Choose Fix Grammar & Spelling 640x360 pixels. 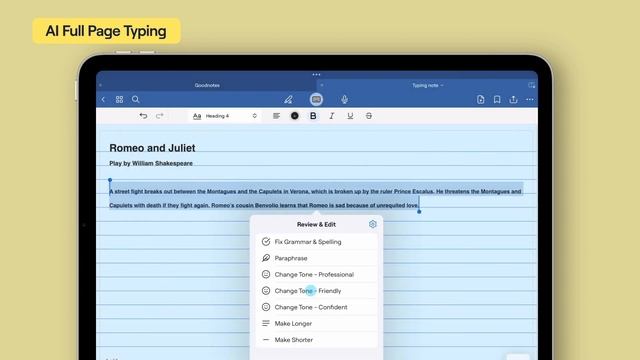pyautogui.click(x=316, y=242)
